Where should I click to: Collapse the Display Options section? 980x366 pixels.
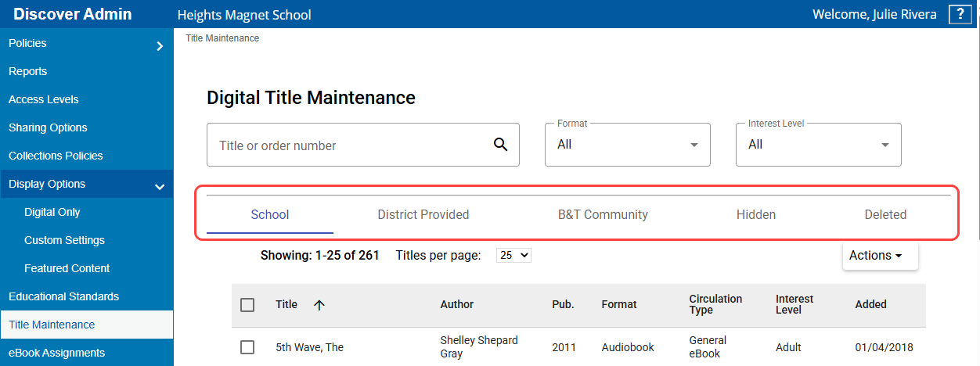[x=160, y=187]
